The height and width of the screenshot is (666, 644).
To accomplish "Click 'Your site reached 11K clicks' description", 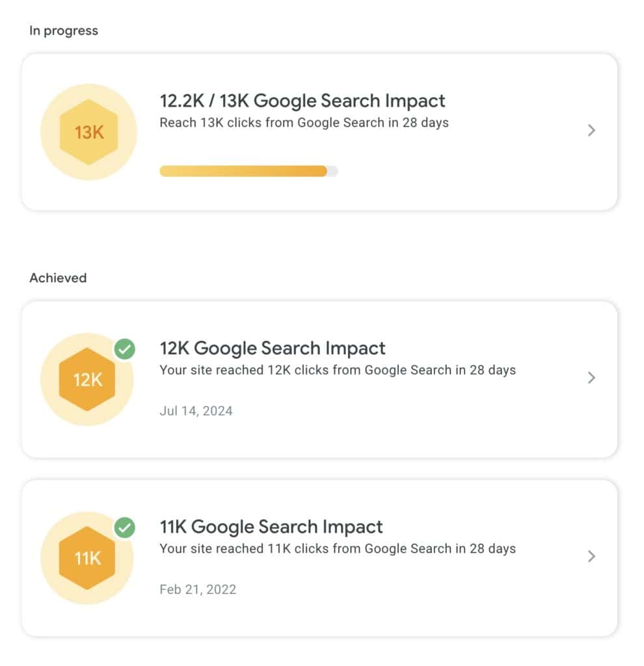I will pyautogui.click(x=338, y=548).
